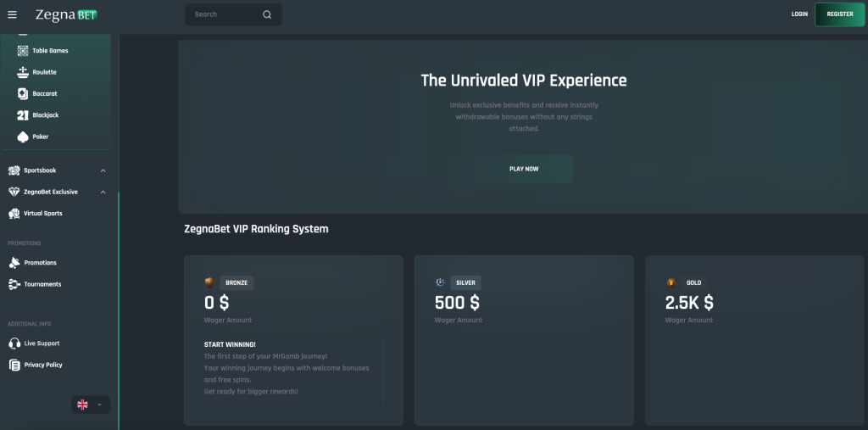Click the ZegnaBet logo
The height and width of the screenshot is (430, 868).
(66, 15)
